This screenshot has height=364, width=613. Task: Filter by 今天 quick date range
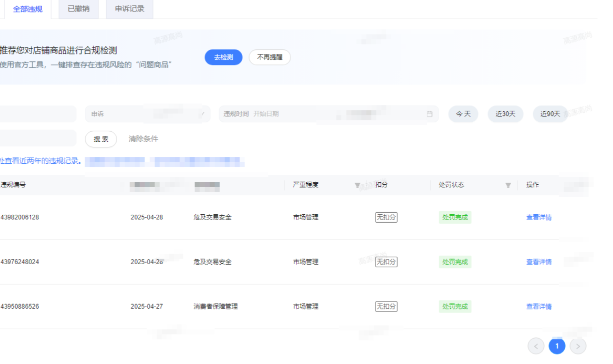pyautogui.click(x=463, y=114)
